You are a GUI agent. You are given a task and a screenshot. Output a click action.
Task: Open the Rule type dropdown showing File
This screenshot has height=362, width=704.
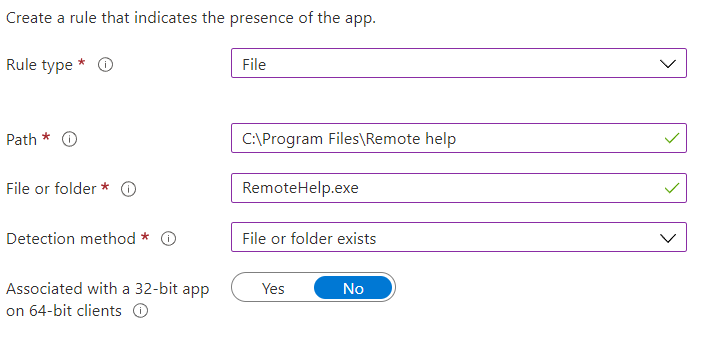(459, 63)
